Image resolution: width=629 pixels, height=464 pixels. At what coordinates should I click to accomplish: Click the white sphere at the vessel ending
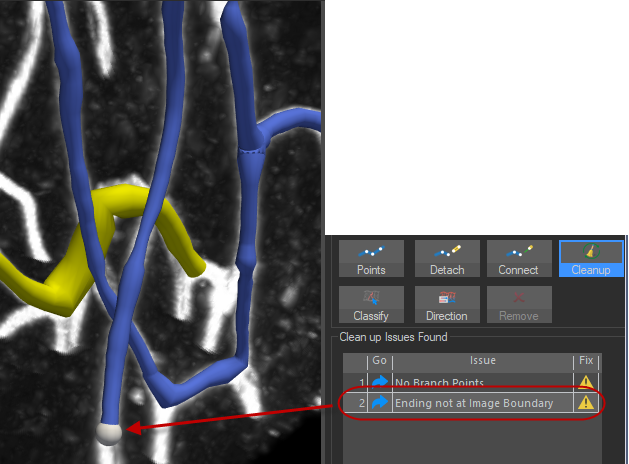[108, 432]
